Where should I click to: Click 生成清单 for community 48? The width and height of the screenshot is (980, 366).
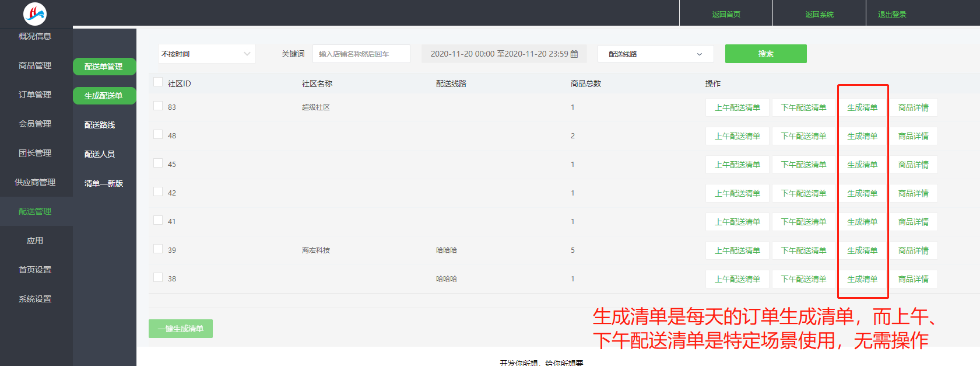(x=862, y=136)
